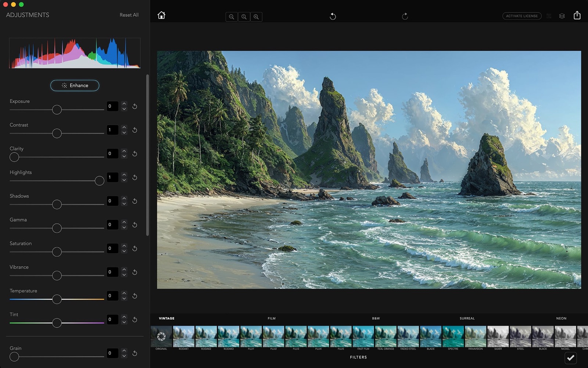The width and height of the screenshot is (588, 368).
Task: Apply the Teal Orange filter thumbnail
Action: pos(386,336)
